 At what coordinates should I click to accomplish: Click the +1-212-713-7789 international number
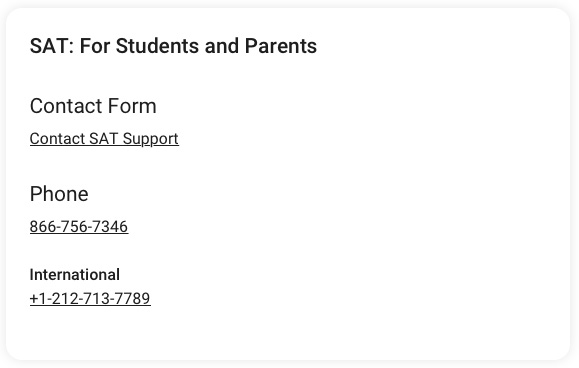[90, 299]
